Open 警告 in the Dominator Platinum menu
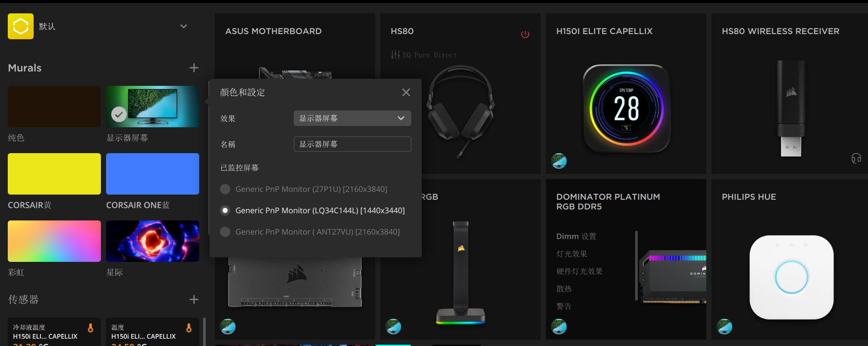The width and height of the screenshot is (868, 346). [564, 306]
